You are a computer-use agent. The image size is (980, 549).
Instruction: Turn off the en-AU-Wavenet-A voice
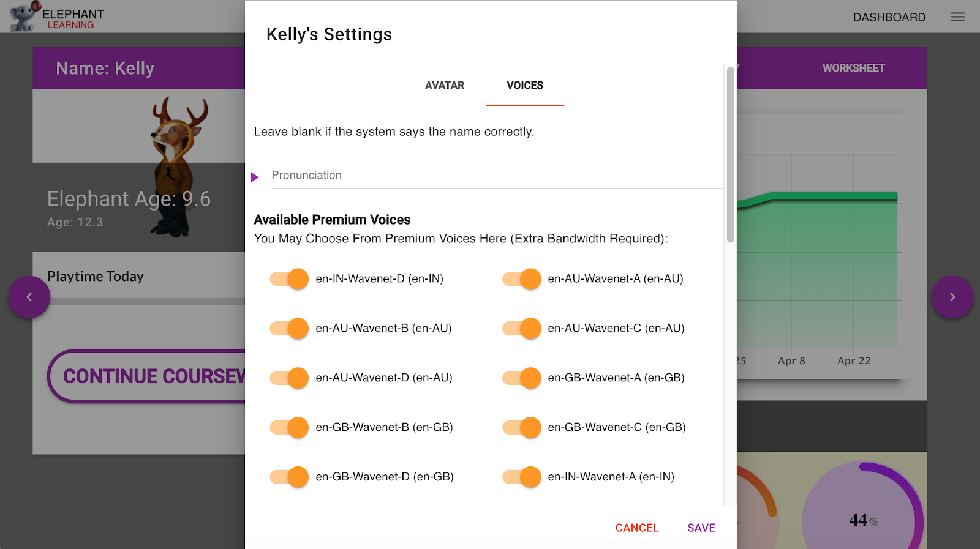pos(521,278)
